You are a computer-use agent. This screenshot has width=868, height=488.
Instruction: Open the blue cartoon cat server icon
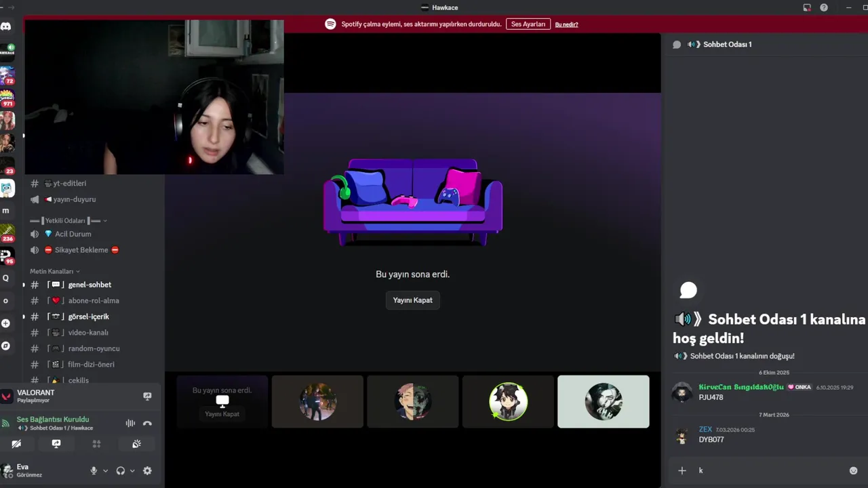click(x=7, y=188)
